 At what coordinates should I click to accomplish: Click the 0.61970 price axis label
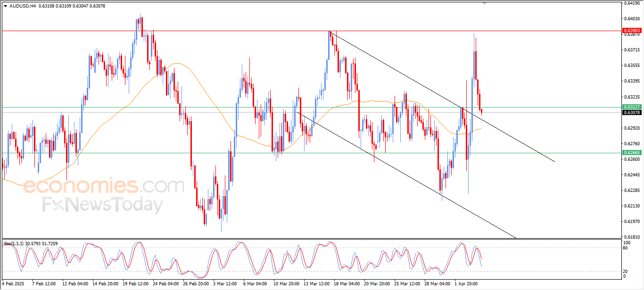(x=632, y=221)
